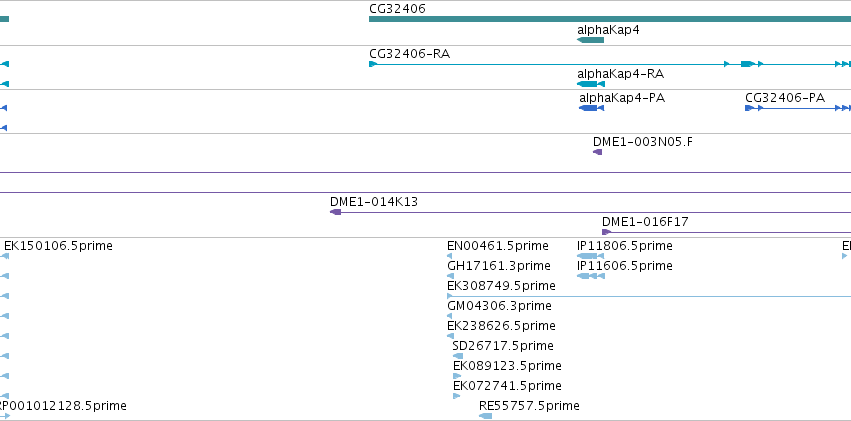Click the EK089123.5prime arrow glyph
This screenshot has width=851, height=421.
(x=457, y=376)
